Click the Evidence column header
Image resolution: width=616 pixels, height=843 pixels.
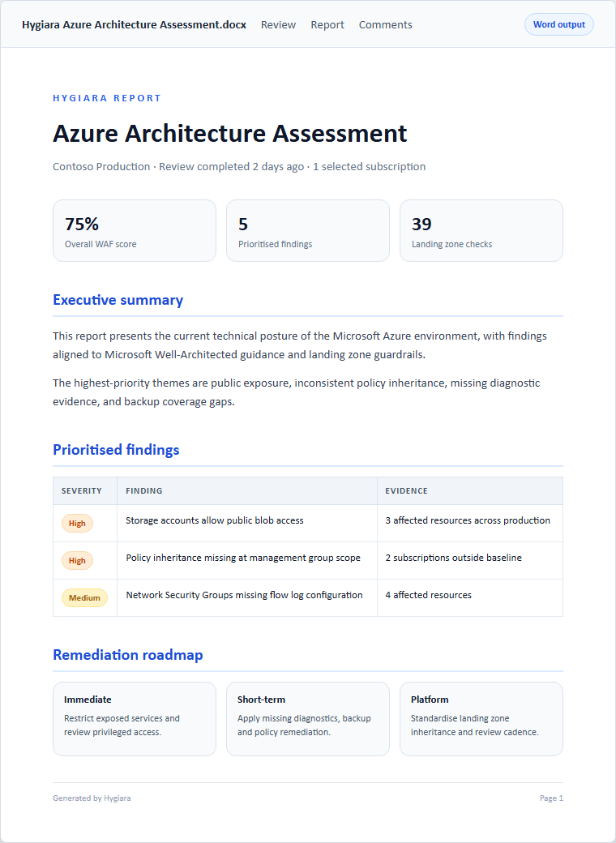point(406,491)
